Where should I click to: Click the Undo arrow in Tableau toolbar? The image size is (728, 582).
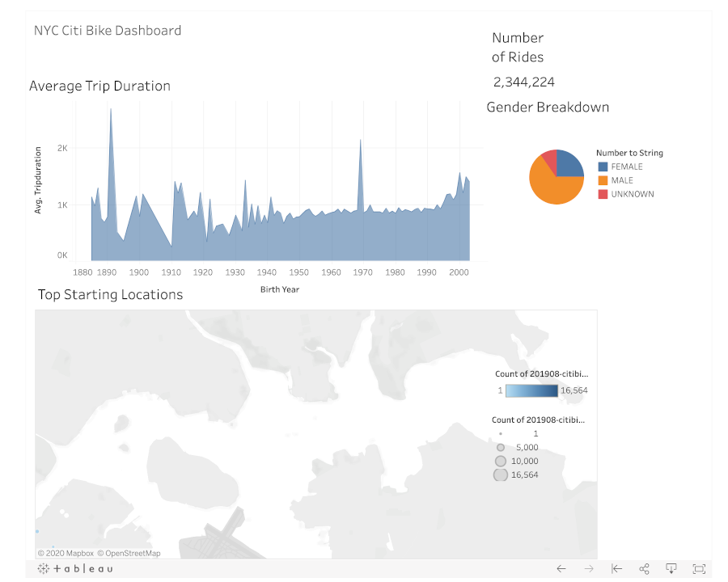(561, 569)
